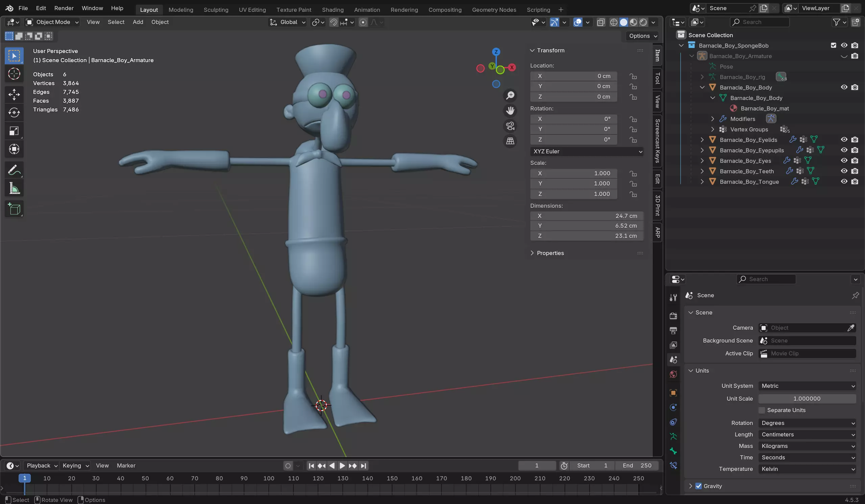
Task: Open the Object properties orange square icon
Action: point(673,393)
